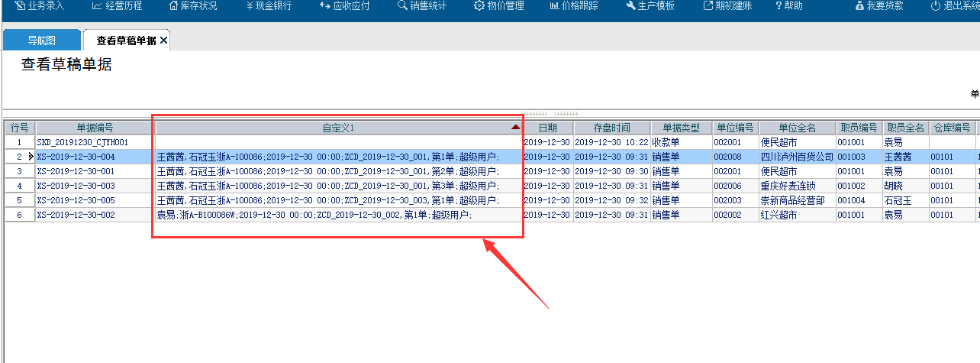The image size is (980, 363).
Task: Open the 现金银行 menu
Action: [x=270, y=6]
